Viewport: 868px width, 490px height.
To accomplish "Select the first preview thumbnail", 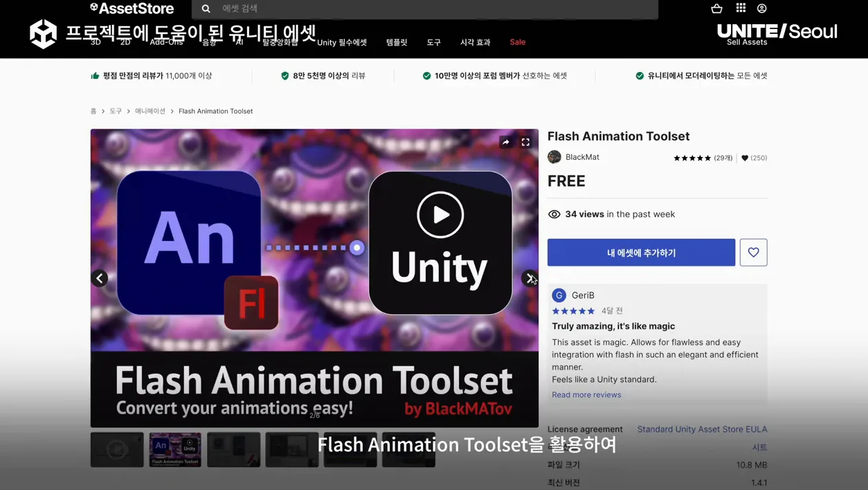I will (x=117, y=450).
